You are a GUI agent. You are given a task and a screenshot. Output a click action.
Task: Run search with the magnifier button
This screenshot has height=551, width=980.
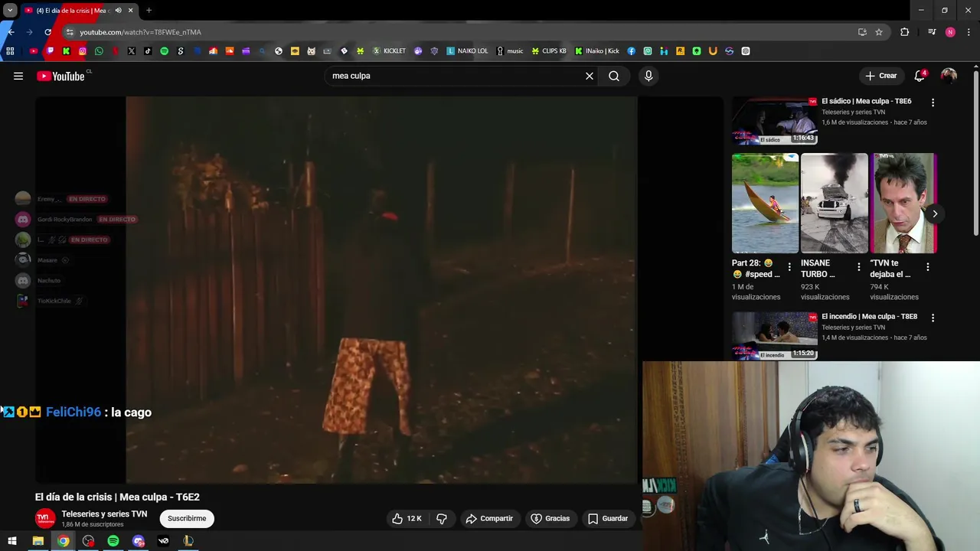click(614, 76)
